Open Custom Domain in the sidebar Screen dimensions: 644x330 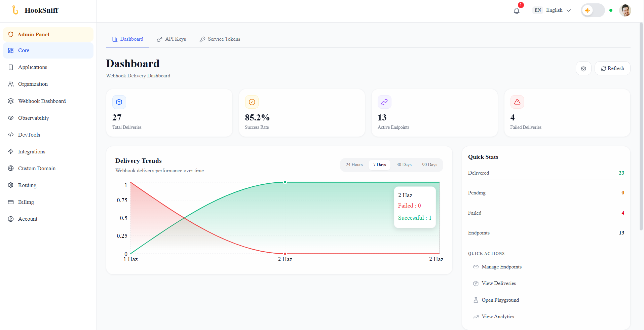[48, 168]
